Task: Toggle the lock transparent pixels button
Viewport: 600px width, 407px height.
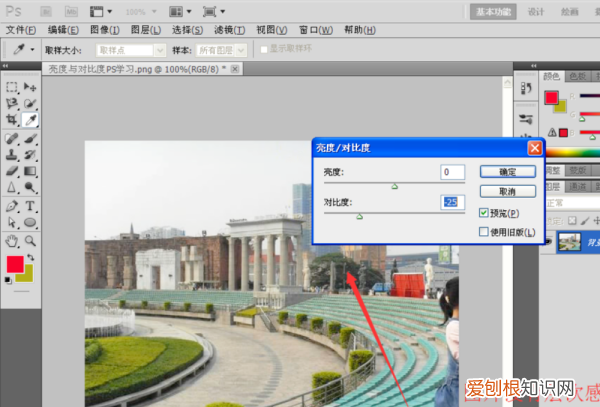Action: coord(572,221)
